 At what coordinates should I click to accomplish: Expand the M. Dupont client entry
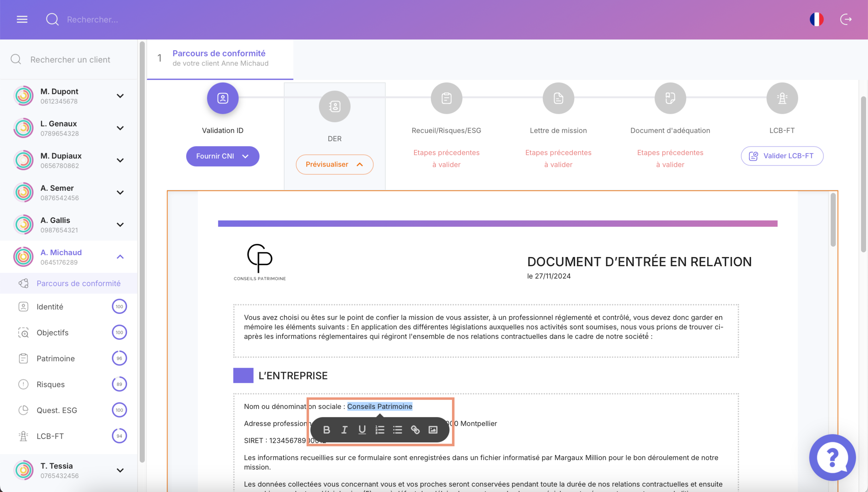(x=120, y=96)
